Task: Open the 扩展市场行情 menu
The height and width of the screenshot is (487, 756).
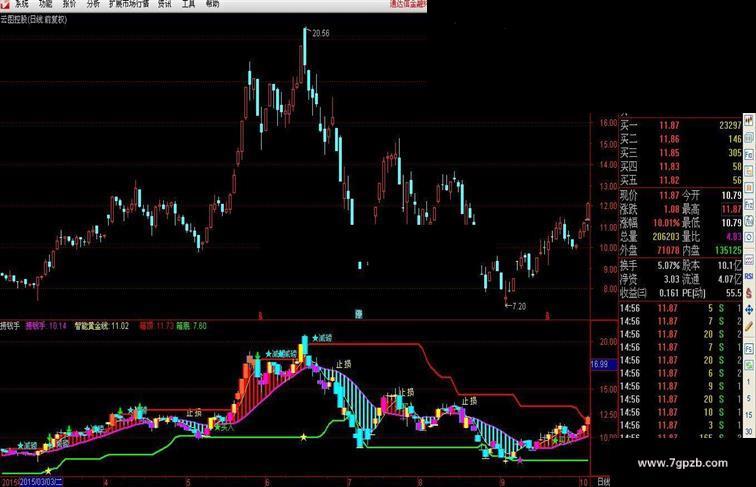Action: point(129,4)
